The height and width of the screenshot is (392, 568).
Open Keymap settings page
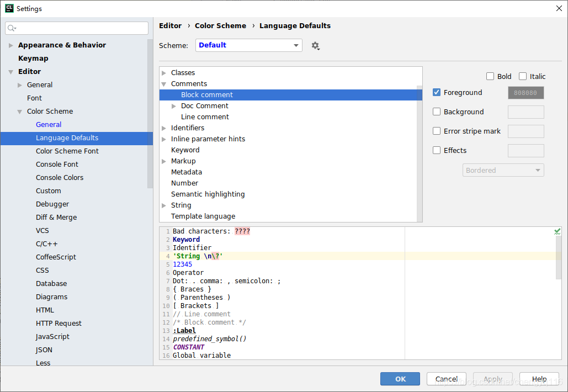click(33, 59)
